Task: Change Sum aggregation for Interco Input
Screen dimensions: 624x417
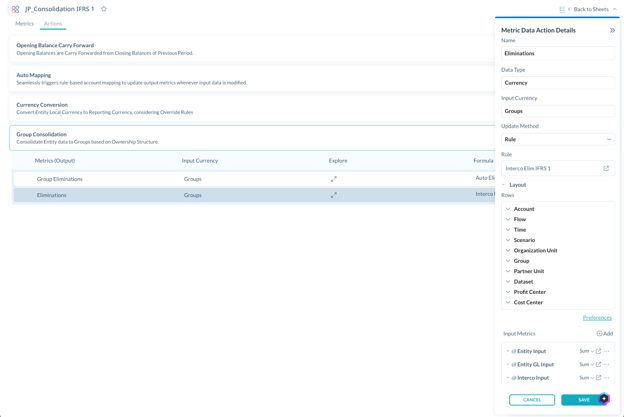Action: [x=586, y=378]
